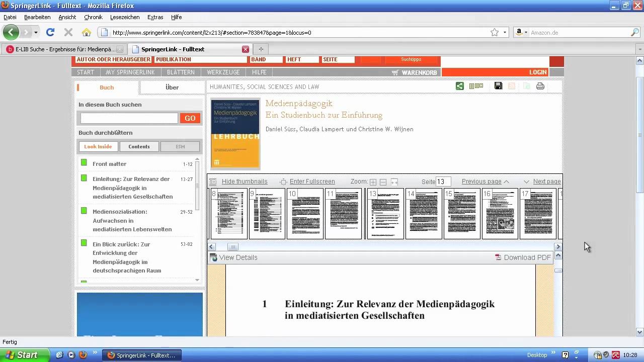644x362 pixels.
Task: Bookmark this page with the star
Action: tap(495, 32)
